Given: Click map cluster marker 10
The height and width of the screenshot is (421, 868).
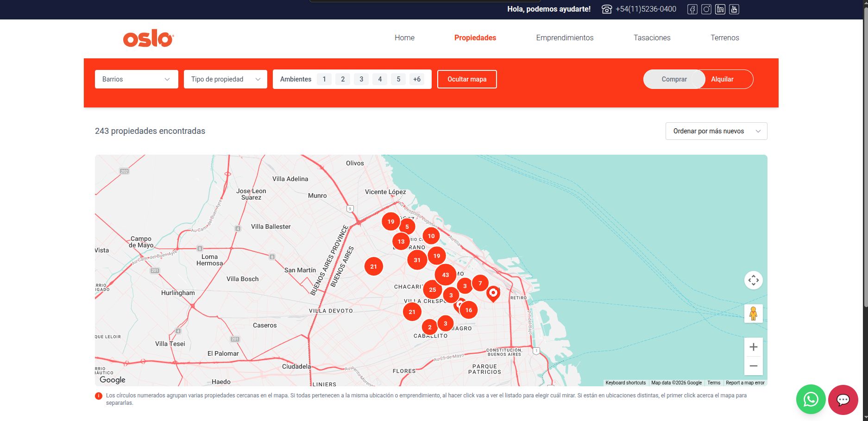Looking at the screenshot, I should [431, 236].
